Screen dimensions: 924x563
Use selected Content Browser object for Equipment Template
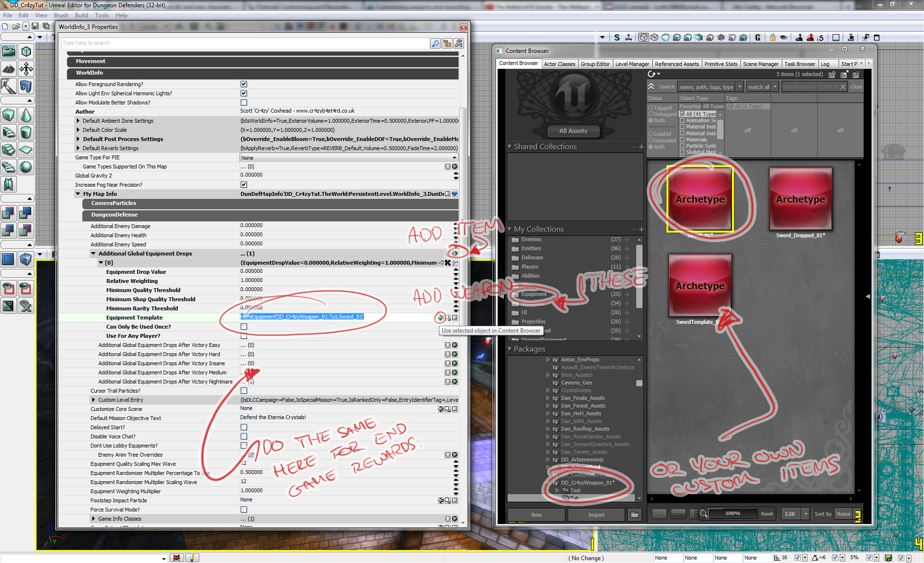coord(440,318)
